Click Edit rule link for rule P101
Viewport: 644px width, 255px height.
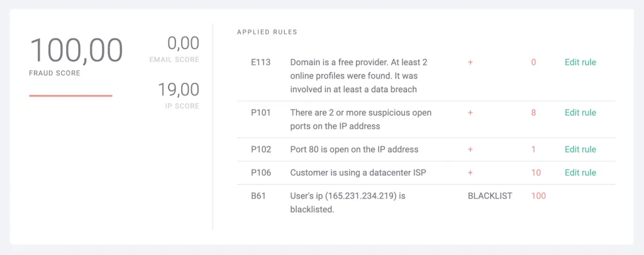pyautogui.click(x=580, y=112)
